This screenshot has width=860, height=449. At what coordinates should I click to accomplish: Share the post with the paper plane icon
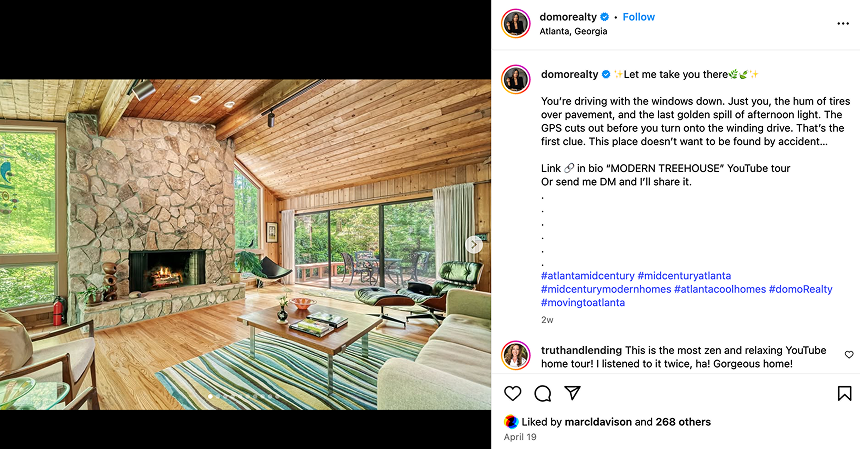[572, 393]
